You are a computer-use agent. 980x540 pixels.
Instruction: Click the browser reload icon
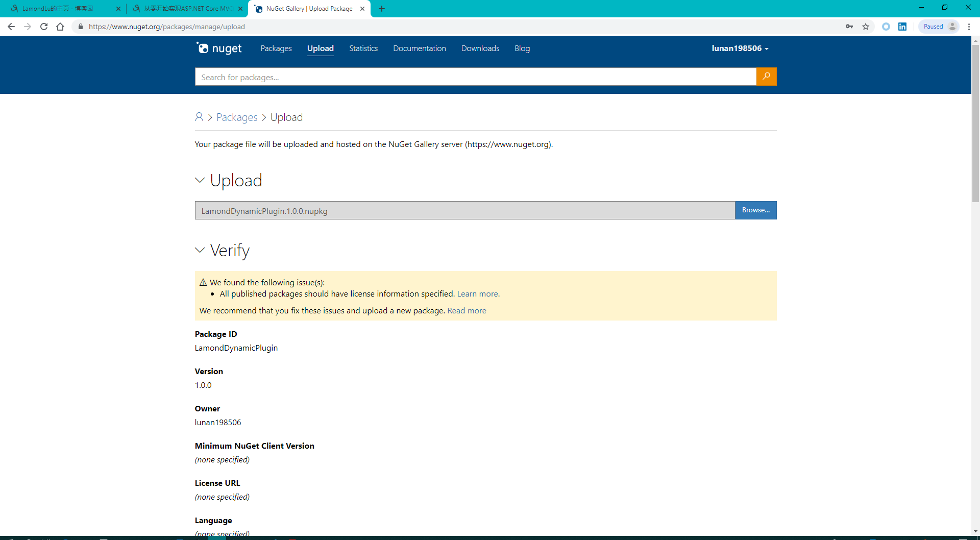(x=44, y=27)
